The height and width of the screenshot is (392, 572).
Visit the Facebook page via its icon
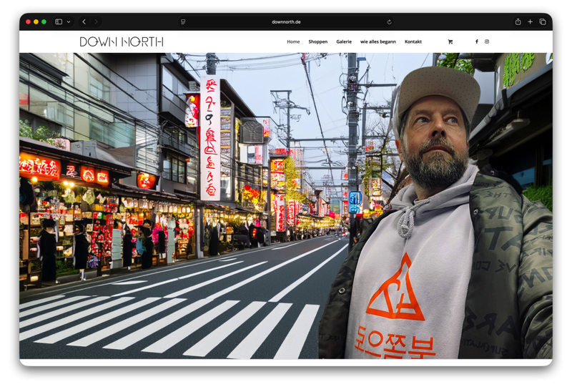pos(477,41)
